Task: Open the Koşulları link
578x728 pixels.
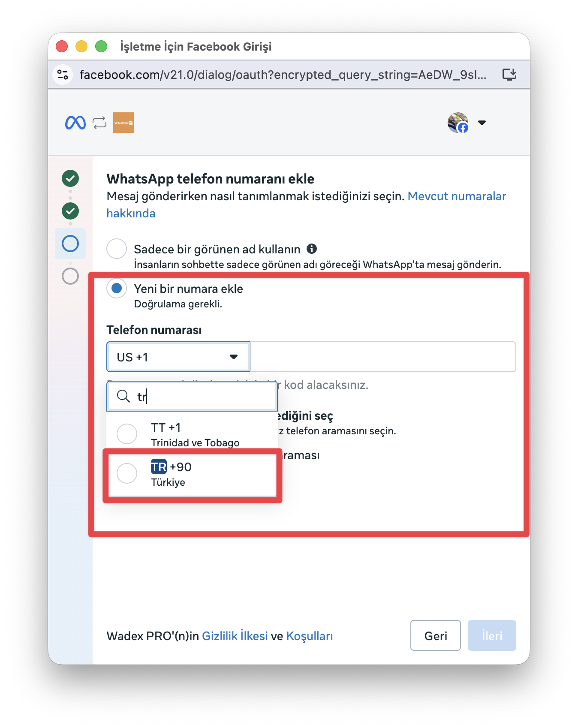Action: 309,636
